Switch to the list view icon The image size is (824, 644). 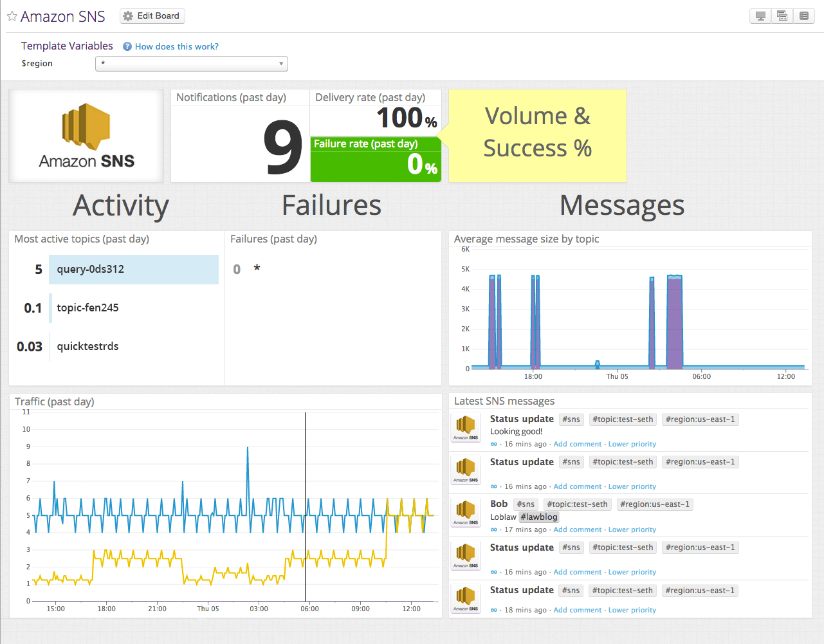click(x=803, y=15)
